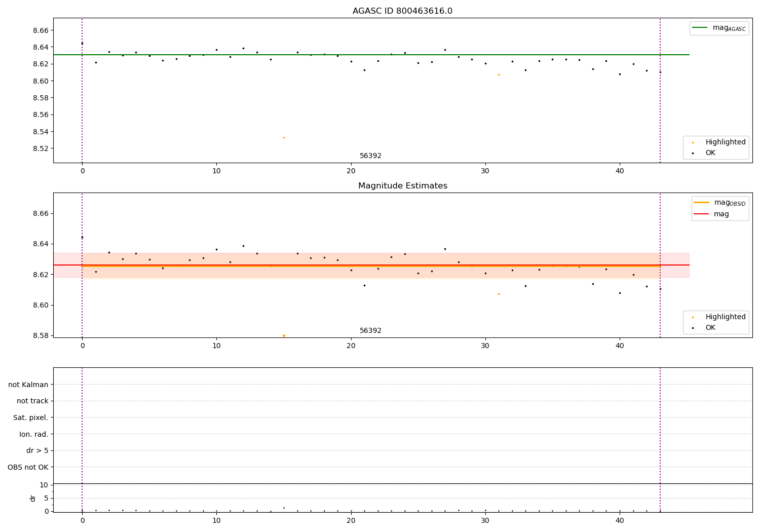Click the 10 y-tick in the dr plot

(44, 485)
